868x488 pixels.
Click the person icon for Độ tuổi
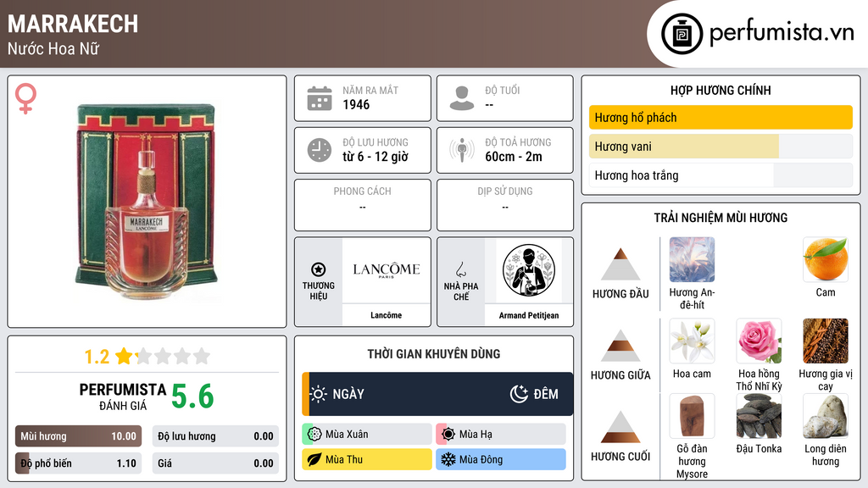pyautogui.click(x=462, y=98)
